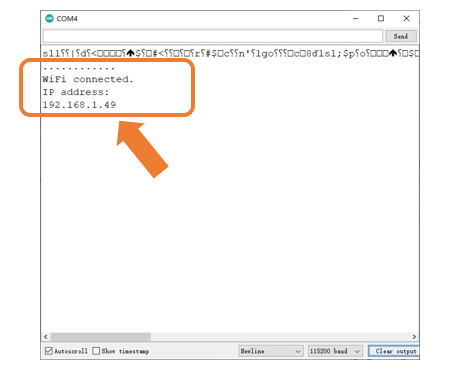Click the 'IP address:' output line
The width and height of the screenshot is (457, 372).
click(x=76, y=92)
